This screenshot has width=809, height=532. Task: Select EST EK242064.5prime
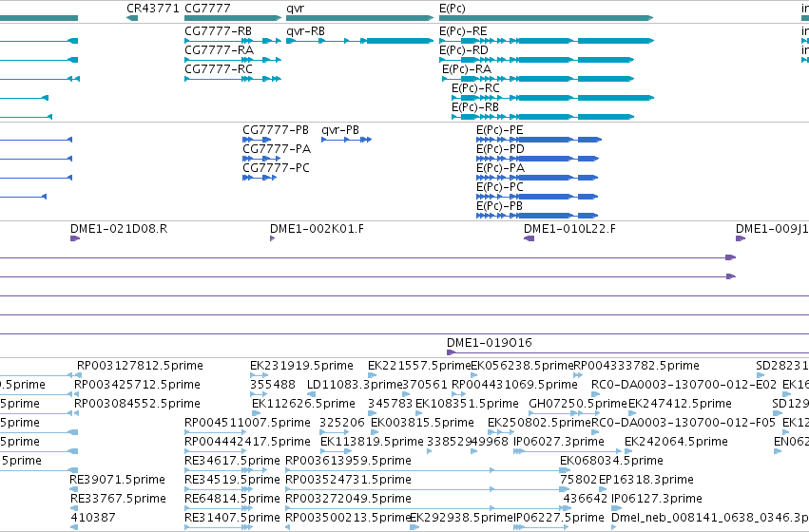click(676, 442)
